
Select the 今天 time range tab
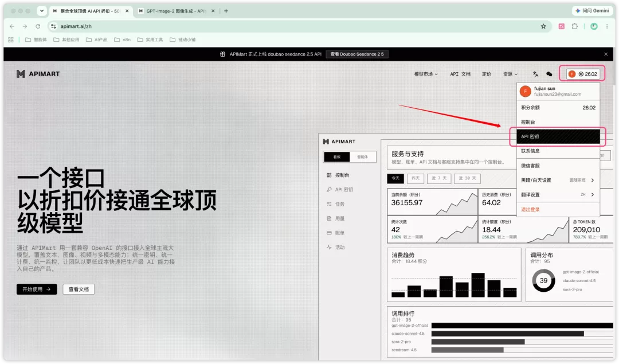[x=395, y=178]
